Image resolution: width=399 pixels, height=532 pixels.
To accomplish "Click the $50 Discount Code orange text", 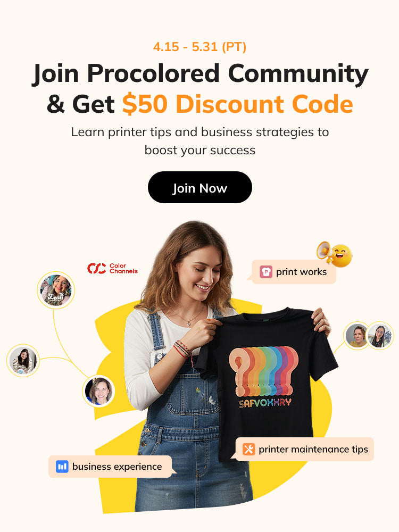I will point(237,104).
